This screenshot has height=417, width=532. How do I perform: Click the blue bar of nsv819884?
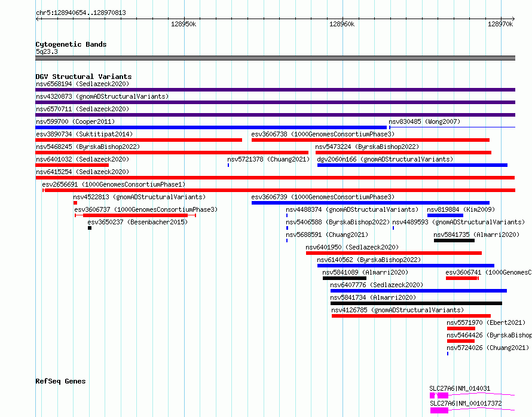(x=445, y=215)
